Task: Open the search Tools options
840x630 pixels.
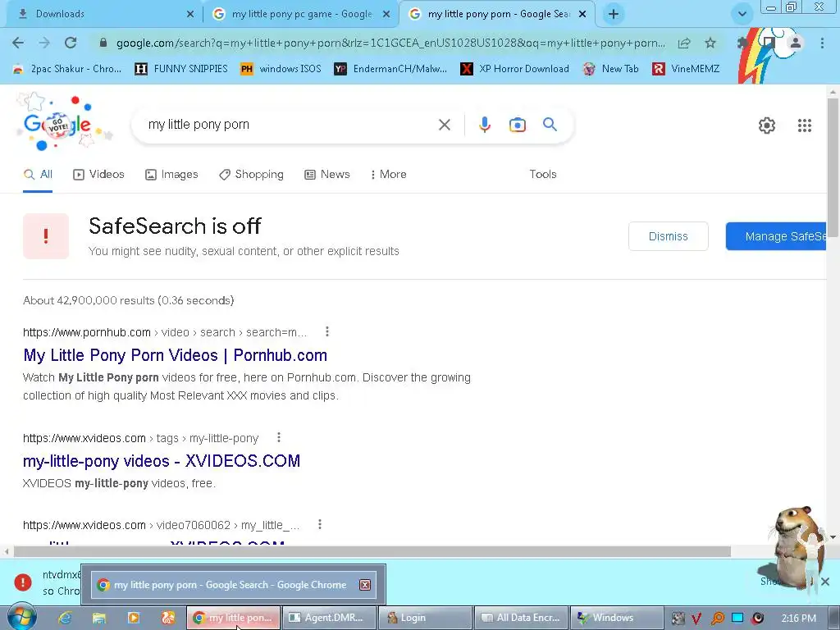Action: tap(543, 174)
